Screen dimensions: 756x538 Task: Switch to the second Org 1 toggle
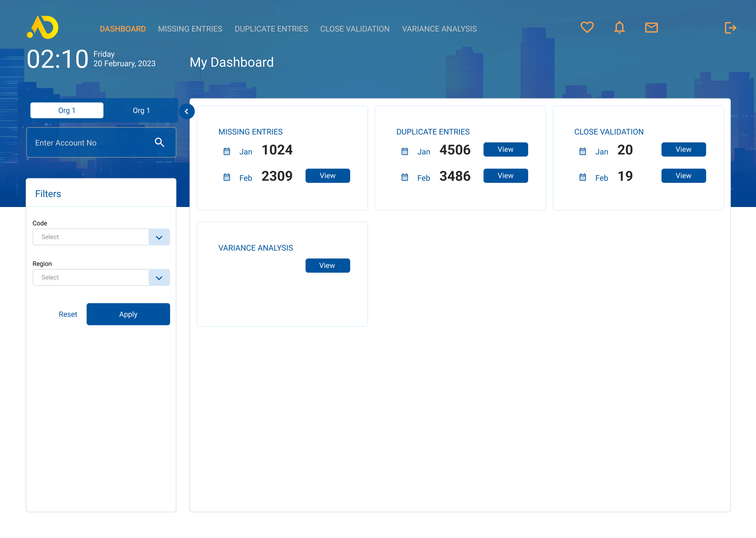point(141,110)
